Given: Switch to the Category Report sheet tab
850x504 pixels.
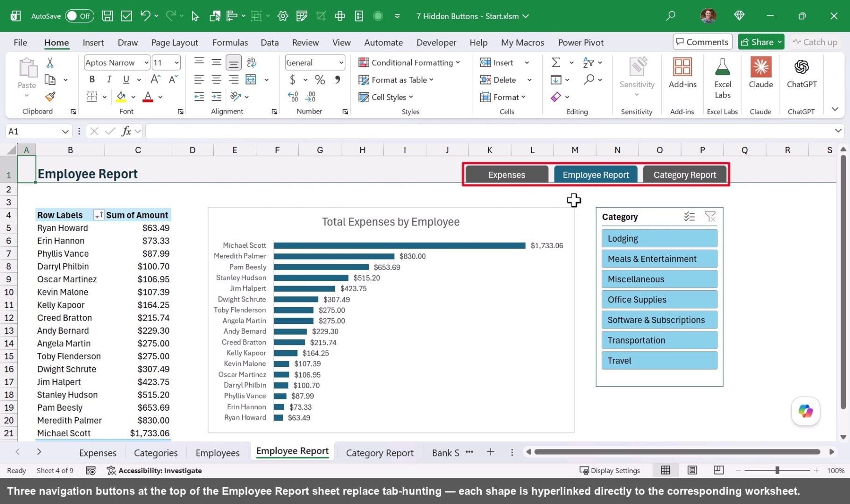Looking at the screenshot, I should point(379,453).
